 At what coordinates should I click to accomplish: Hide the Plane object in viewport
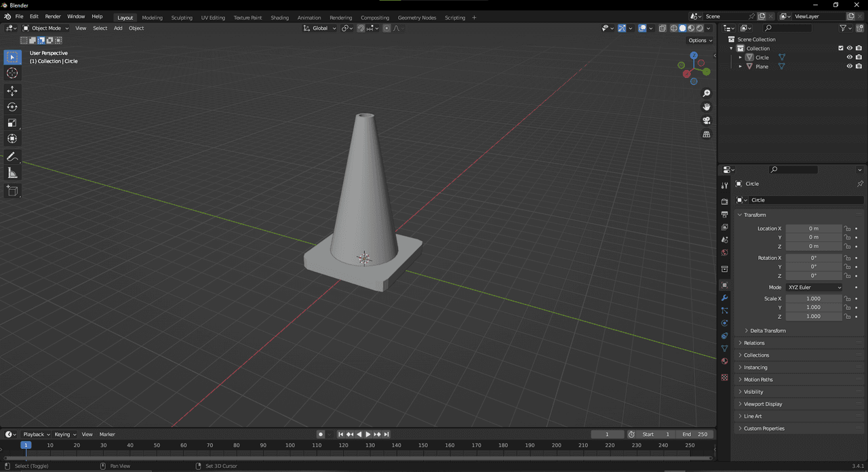pos(849,66)
